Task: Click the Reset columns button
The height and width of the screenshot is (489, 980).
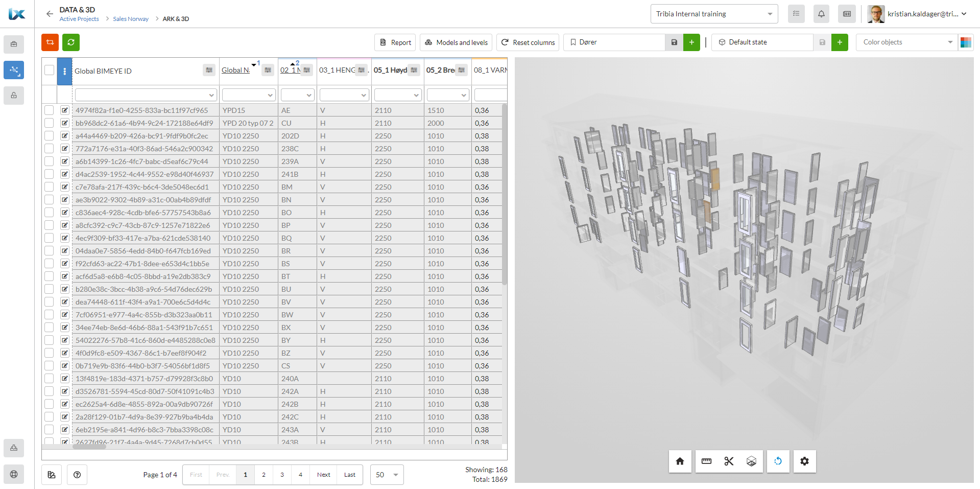Action: click(x=528, y=42)
